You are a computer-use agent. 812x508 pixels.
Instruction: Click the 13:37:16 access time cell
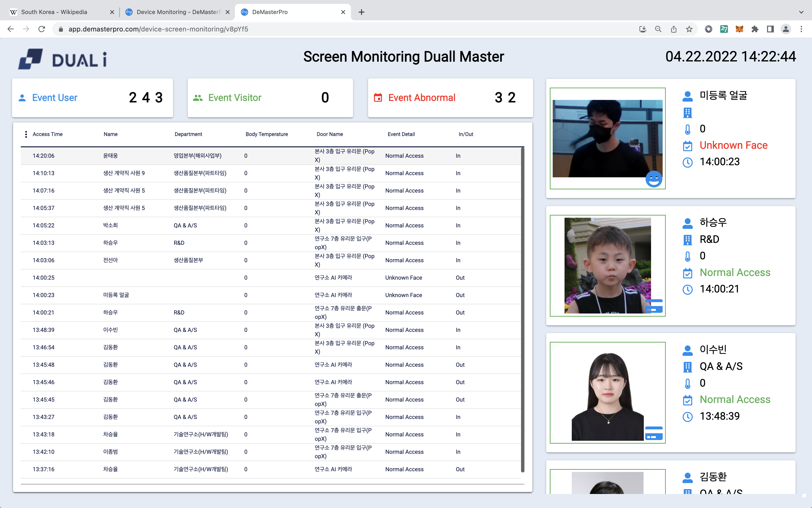click(x=43, y=469)
